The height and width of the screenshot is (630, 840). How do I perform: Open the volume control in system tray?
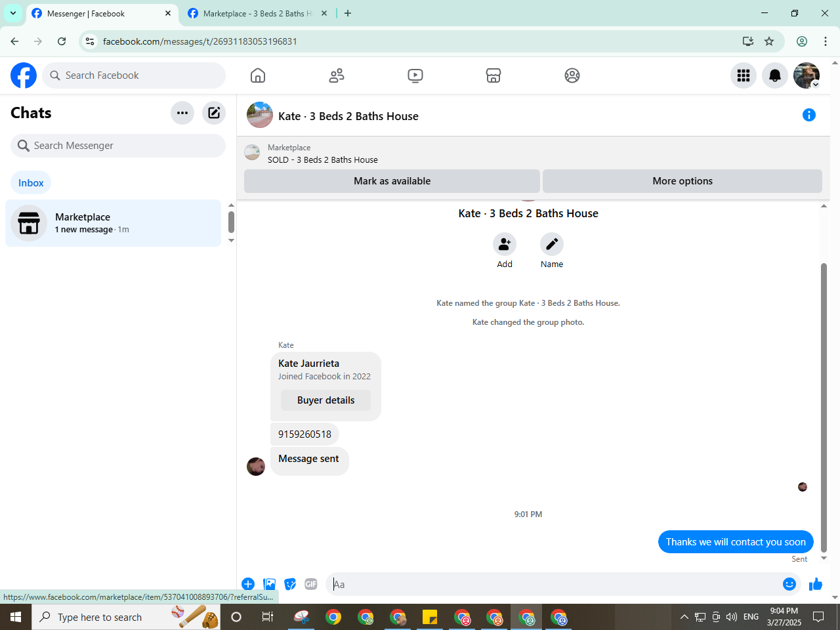[732, 617]
